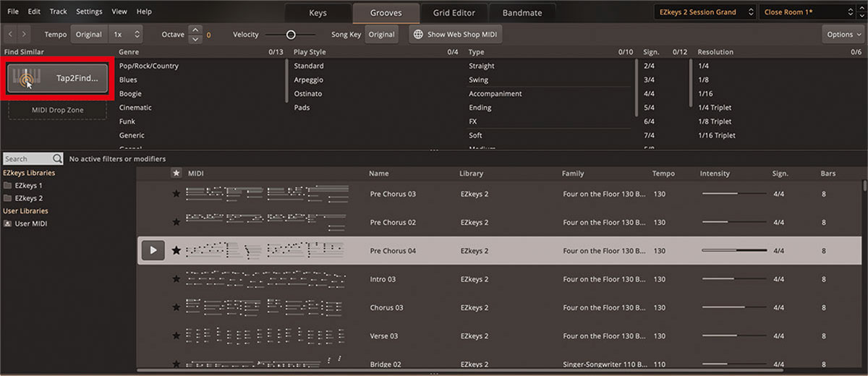The image size is (868, 376).
Task: Filter by 4/4 time signature
Action: click(x=649, y=93)
